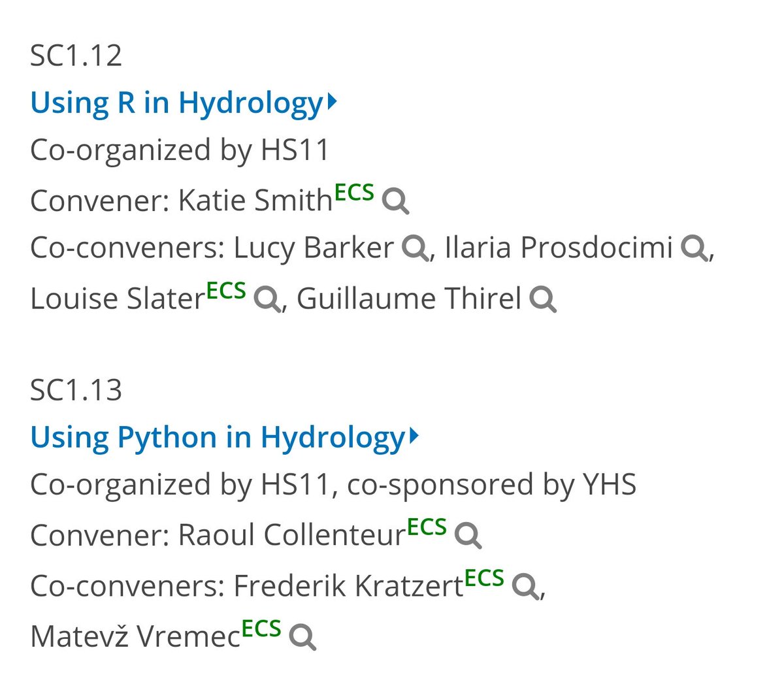
Task: Select the SC1.13 session code
Action: tap(76, 390)
